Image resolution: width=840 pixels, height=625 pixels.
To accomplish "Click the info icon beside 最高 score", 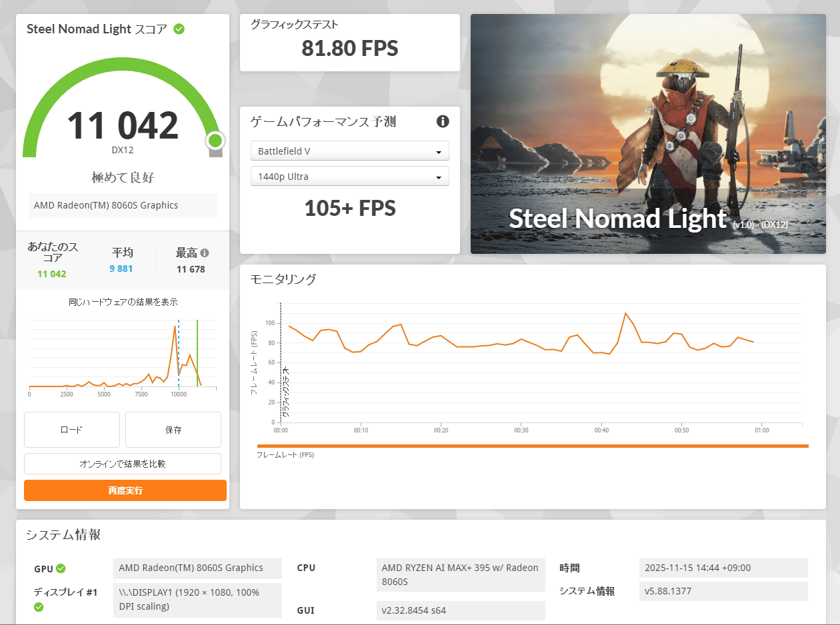I will (x=205, y=253).
